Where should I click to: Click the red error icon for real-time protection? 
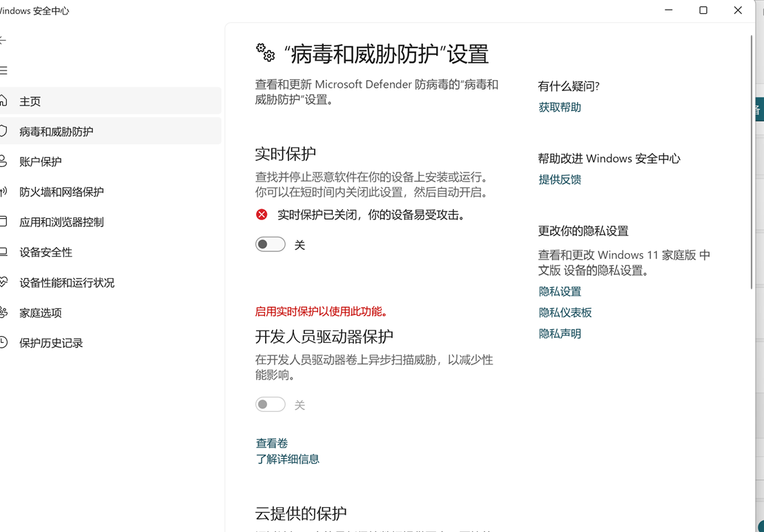tap(262, 215)
